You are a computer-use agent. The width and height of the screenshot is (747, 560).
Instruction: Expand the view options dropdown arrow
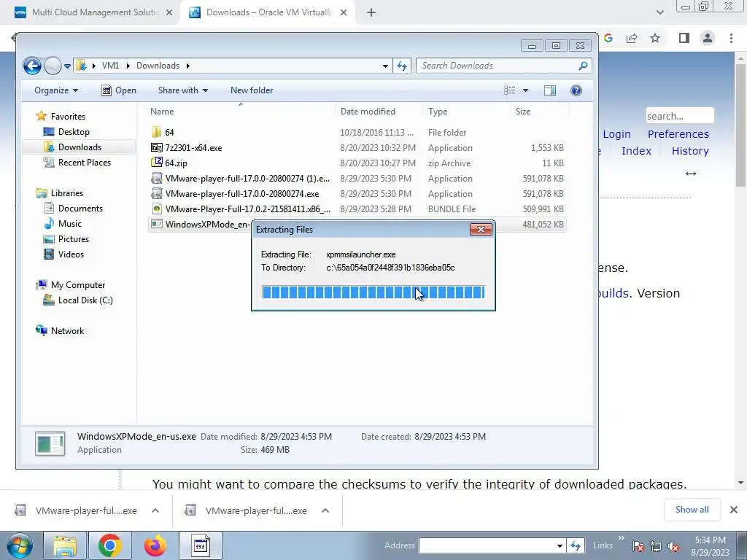click(x=525, y=90)
